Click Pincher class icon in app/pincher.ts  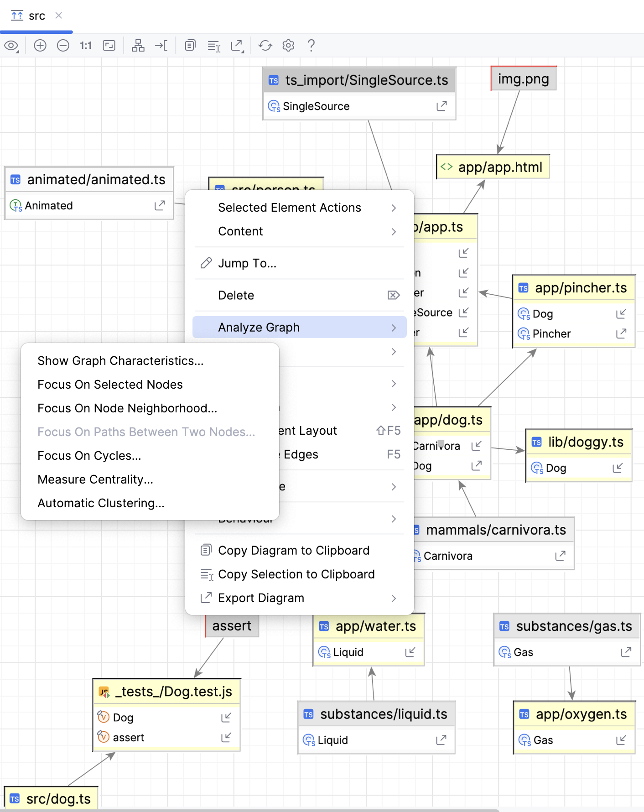(x=524, y=334)
